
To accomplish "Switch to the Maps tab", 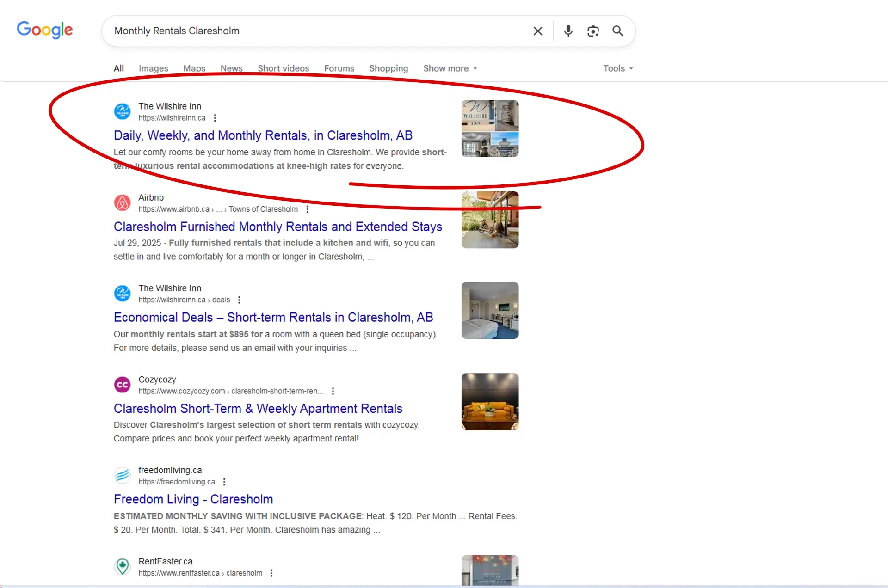I will (x=194, y=68).
